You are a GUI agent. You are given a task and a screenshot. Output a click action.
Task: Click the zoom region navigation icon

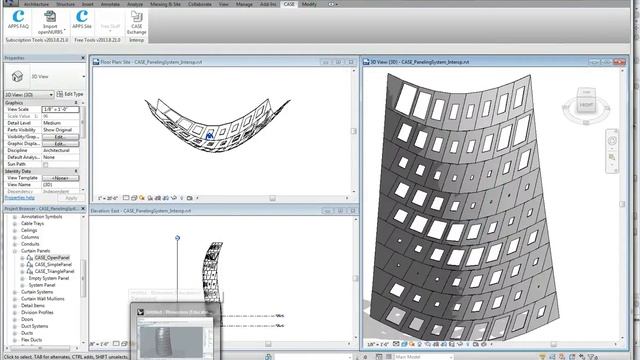pos(612,157)
